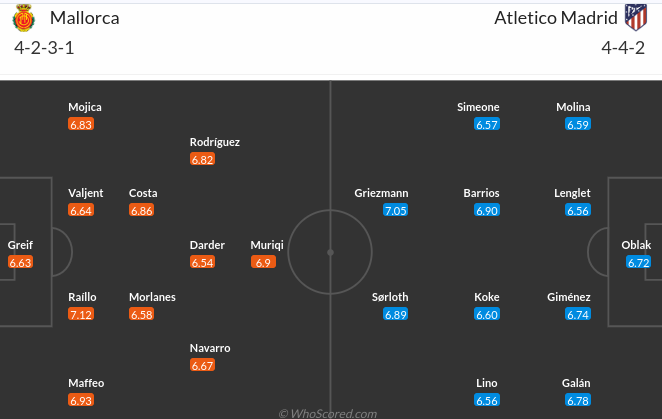Click Muriqi's 6.9 rating badge
This screenshot has height=419, width=662.
tap(264, 263)
